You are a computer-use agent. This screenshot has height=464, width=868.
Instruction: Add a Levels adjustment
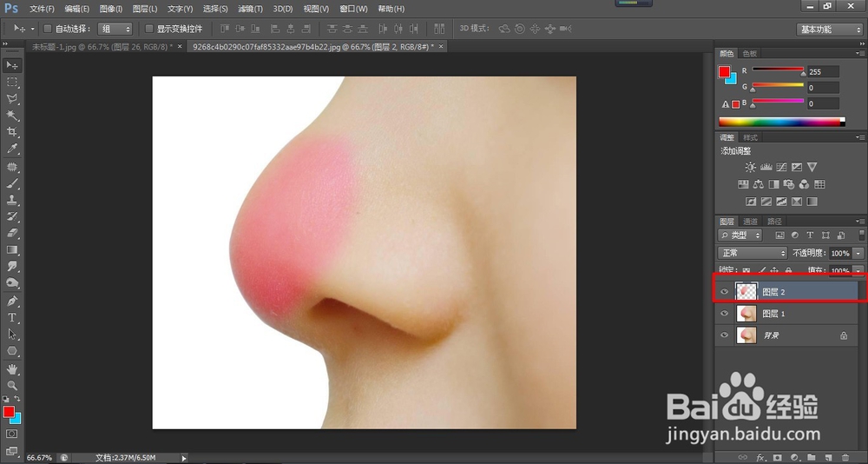[x=766, y=167]
